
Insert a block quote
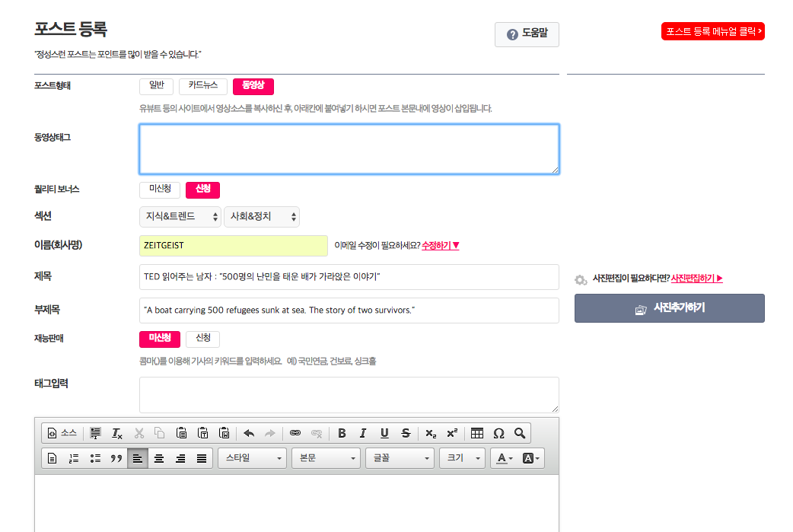(x=116, y=458)
